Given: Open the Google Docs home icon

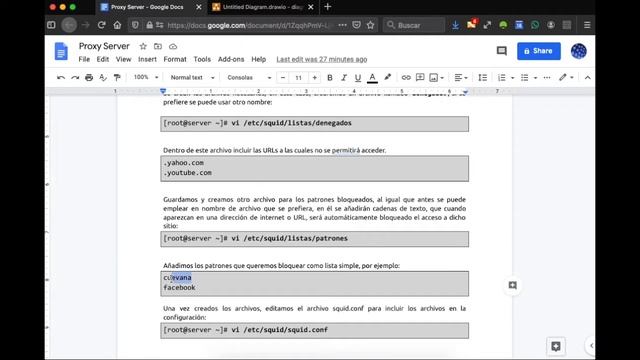Looking at the screenshot, I should click(x=61, y=51).
